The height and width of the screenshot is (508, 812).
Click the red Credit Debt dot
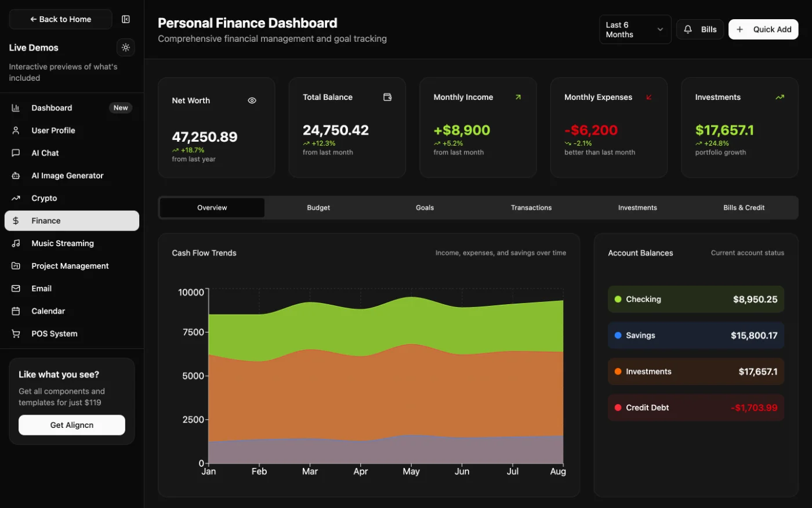coord(618,408)
